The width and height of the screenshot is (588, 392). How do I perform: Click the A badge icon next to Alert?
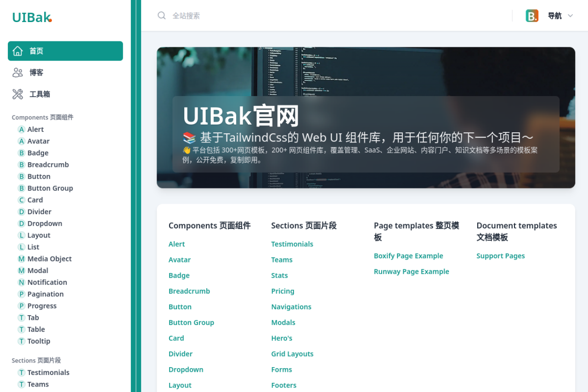[x=22, y=130]
